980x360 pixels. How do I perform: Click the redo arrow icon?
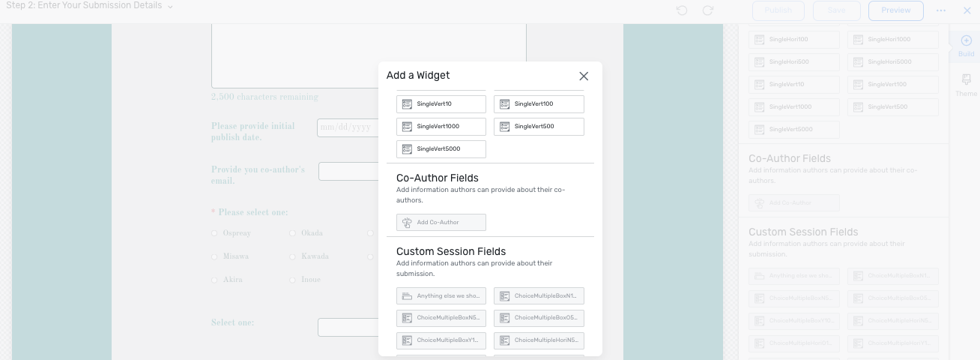(707, 10)
